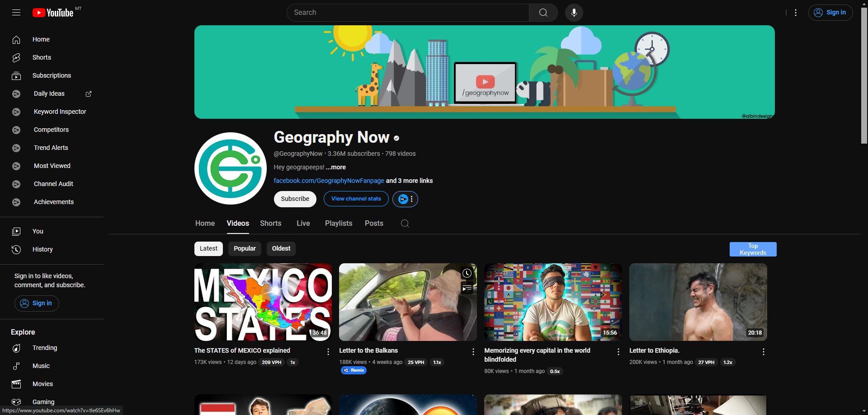The height and width of the screenshot is (415, 868).
Task: Open the hamburger guide menu
Action: click(x=16, y=13)
